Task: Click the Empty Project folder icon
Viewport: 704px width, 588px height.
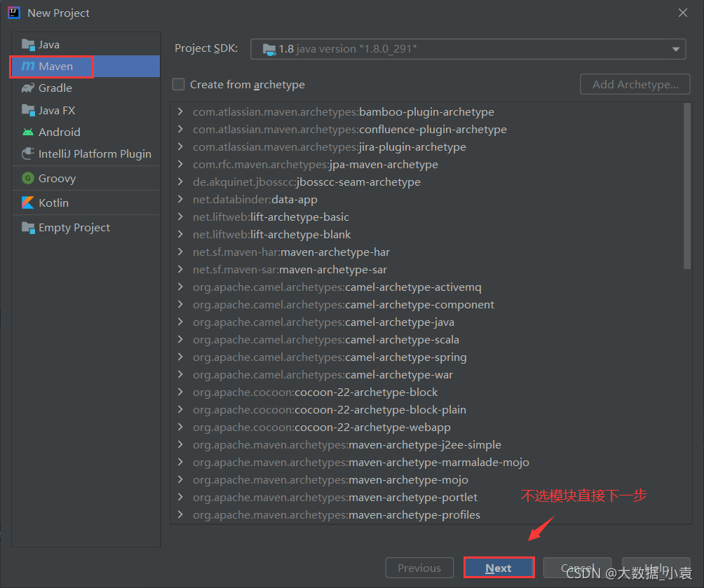Action: (28, 228)
